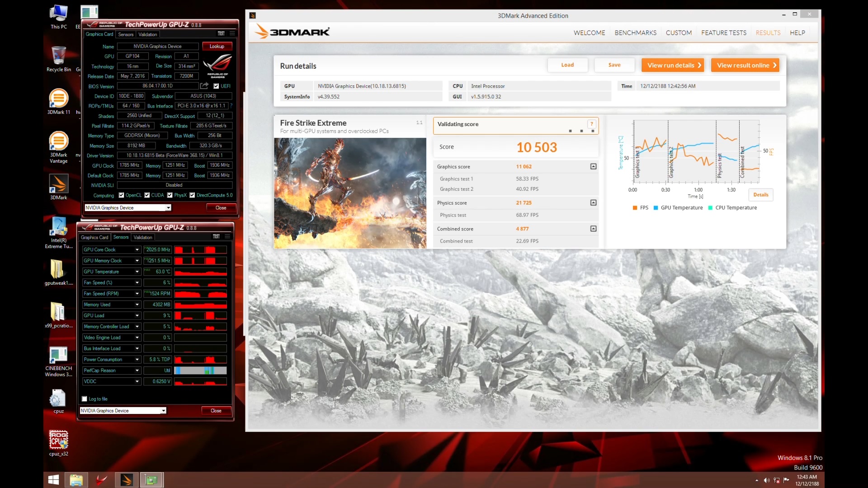Toggle the CUDA checkbox
This screenshot has width=868, height=488.
click(x=147, y=195)
